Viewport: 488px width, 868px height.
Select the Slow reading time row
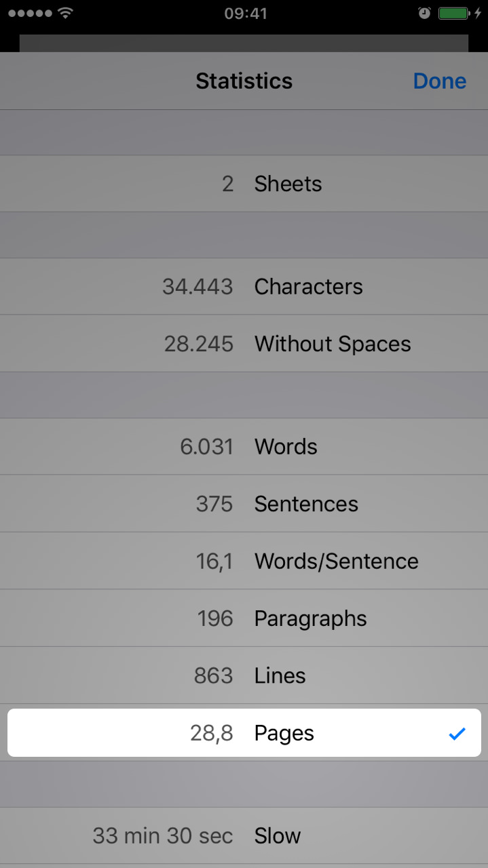point(244,836)
